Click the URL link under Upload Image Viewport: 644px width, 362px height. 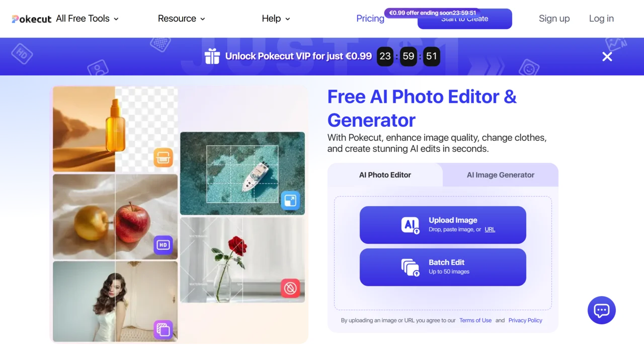(490, 229)
